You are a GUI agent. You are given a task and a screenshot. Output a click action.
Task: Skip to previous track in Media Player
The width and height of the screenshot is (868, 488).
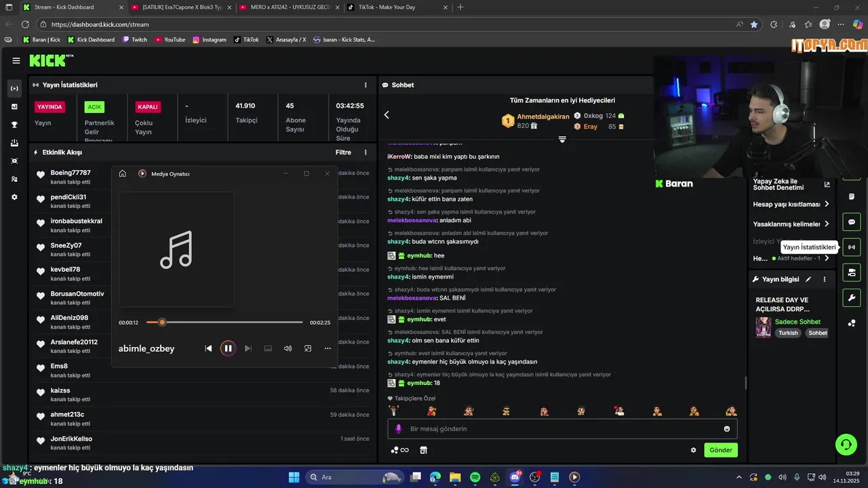click(208, 348)
